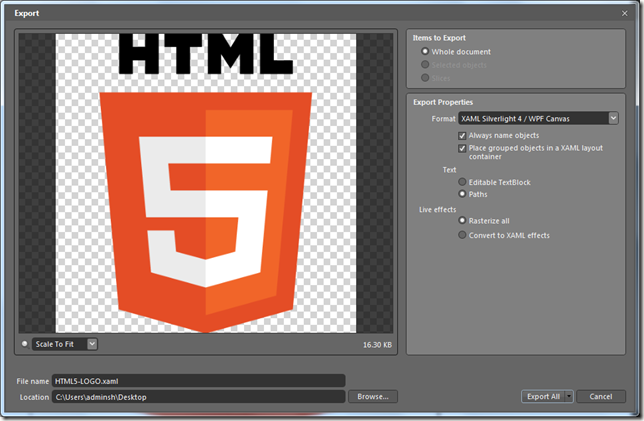The height and width of the screenshot is (421, 644).
Task: Select the Slices radio option
Action: click(x=425, y=78)
